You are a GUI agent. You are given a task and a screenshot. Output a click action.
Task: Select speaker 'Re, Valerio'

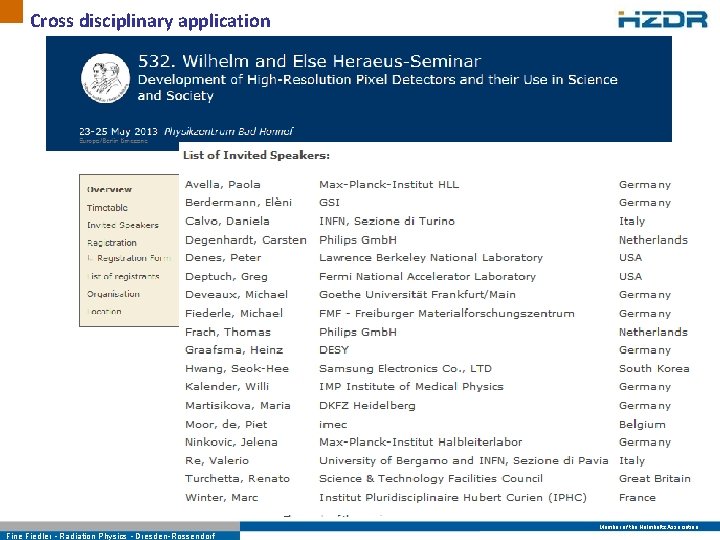[x=217, y=460]
